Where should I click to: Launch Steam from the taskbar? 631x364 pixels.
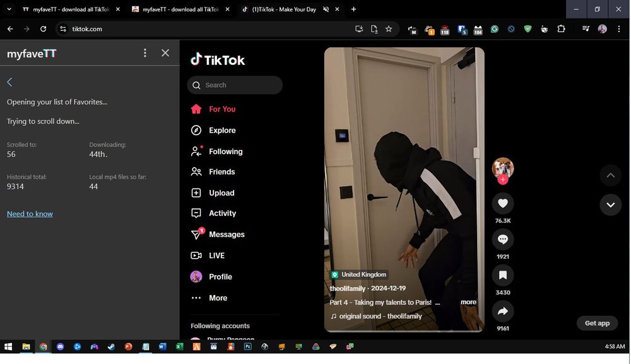click(111, 346)
